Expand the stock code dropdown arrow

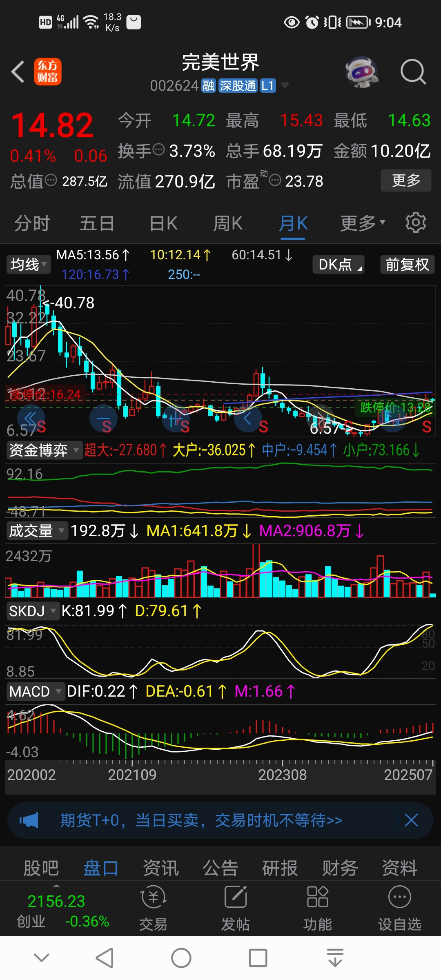click(x=285, y=85)
